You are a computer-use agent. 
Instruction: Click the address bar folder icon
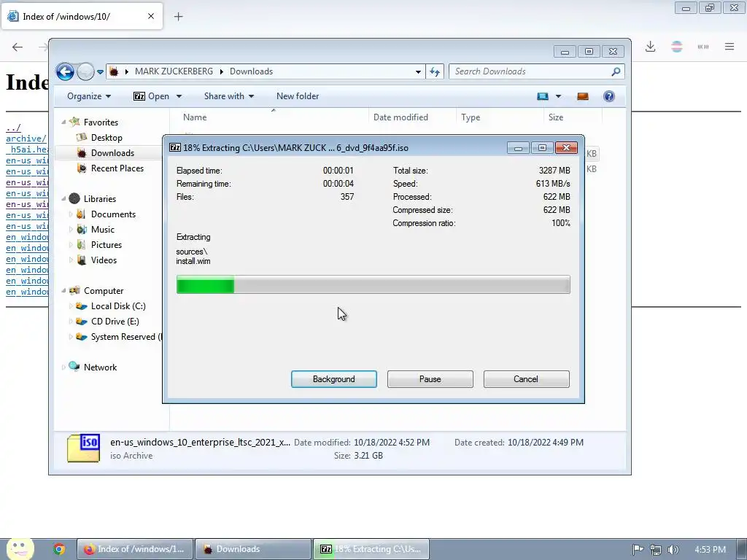(114, 72)
